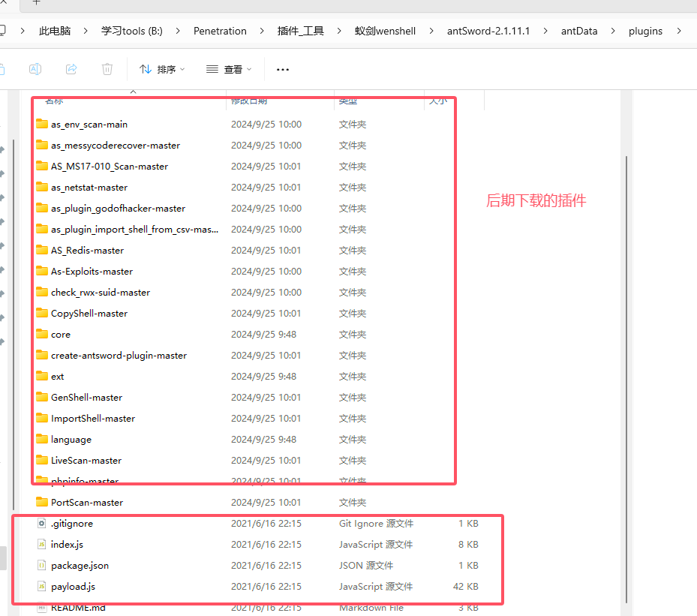This screenshot has height=616, width=697.
Task: Open the 排序 (Sort) dropdown
Action: (163, 69)
